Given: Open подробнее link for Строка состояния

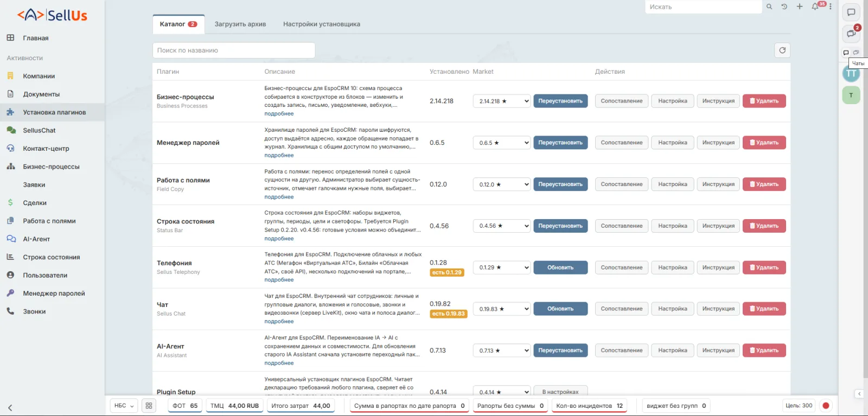Looking at the screenshot, I should coord(279,239).
